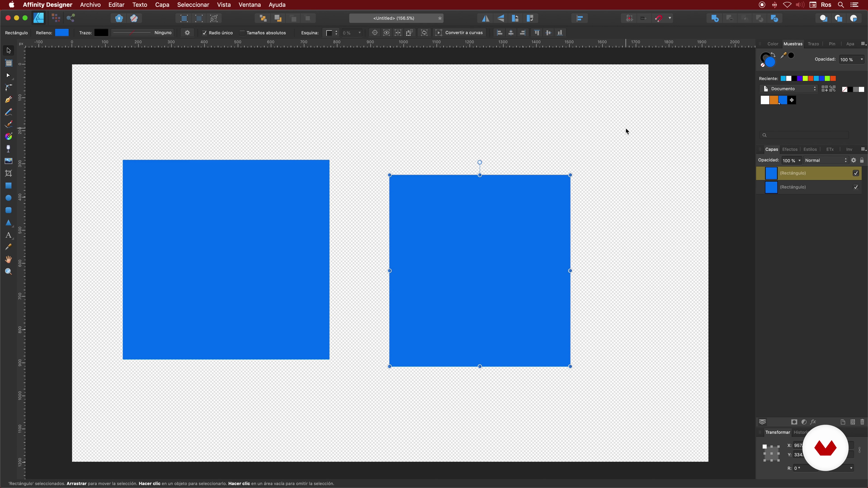
Task: Select the View hand tool
Action: pos(8,259)
